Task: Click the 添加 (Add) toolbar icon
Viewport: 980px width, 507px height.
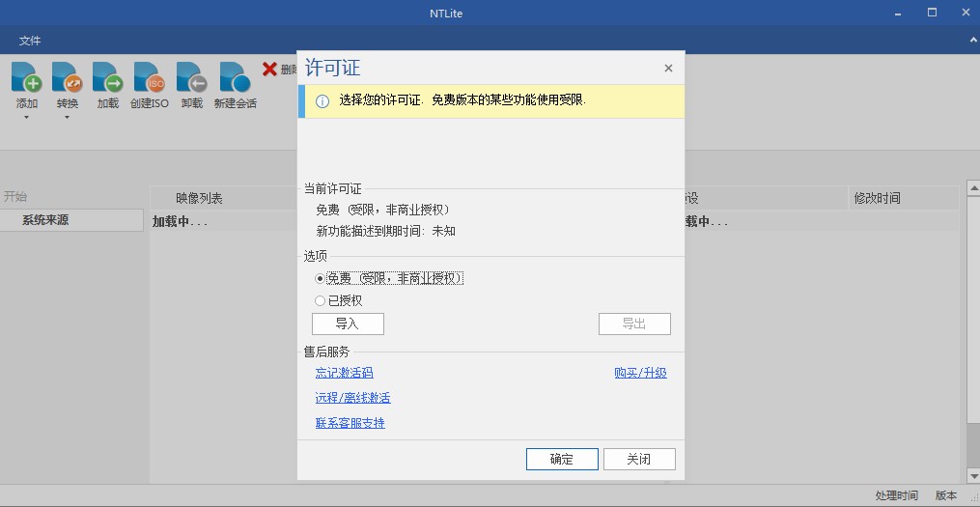Action: click(27, 77)
